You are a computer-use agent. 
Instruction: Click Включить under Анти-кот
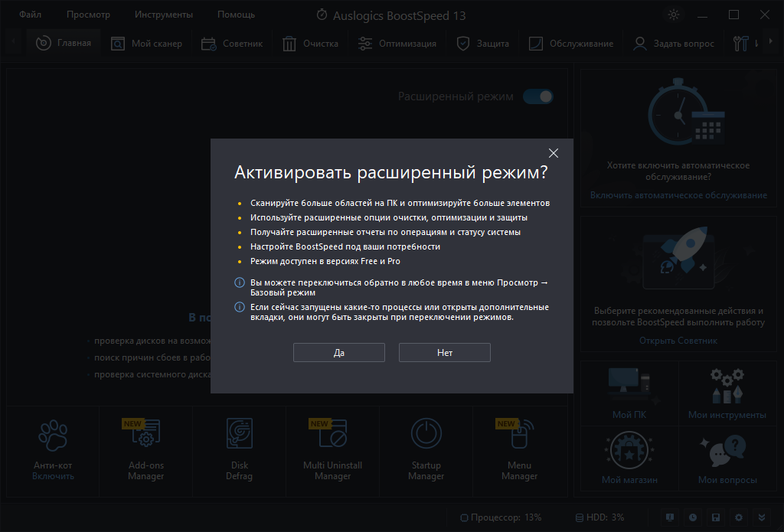click(53, 476)
